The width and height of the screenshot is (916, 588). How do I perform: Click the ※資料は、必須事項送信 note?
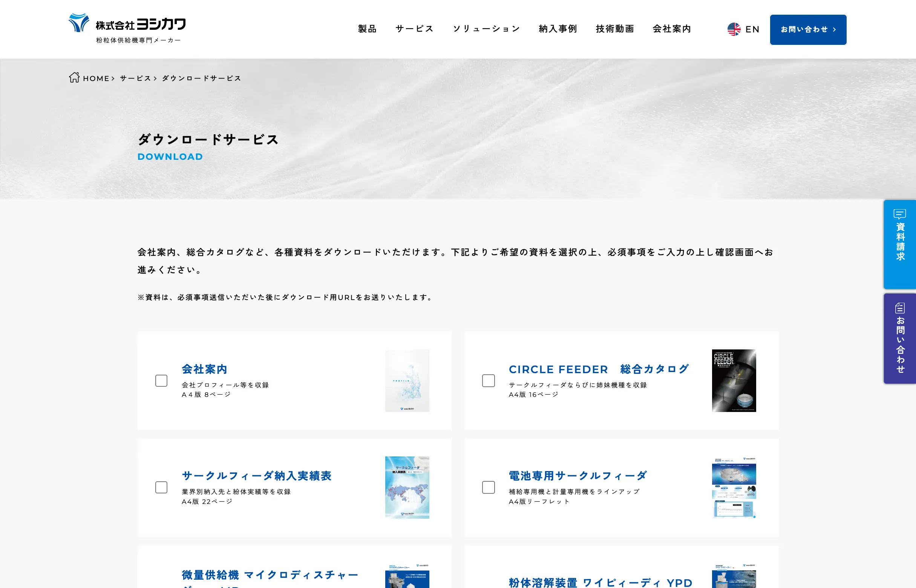pos(285,297)
